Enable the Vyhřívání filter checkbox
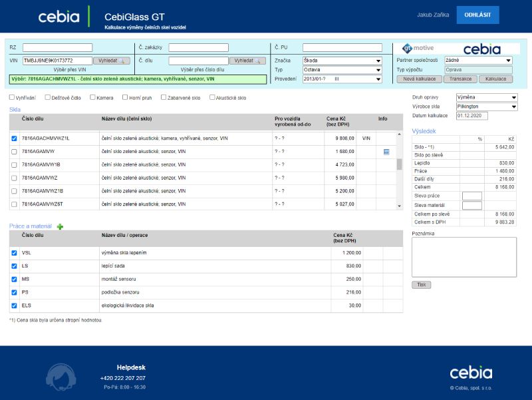 pos(12,97)
